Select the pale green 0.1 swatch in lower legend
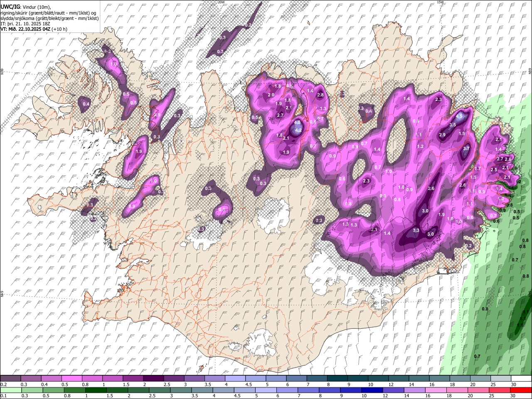 click(11, 390)
